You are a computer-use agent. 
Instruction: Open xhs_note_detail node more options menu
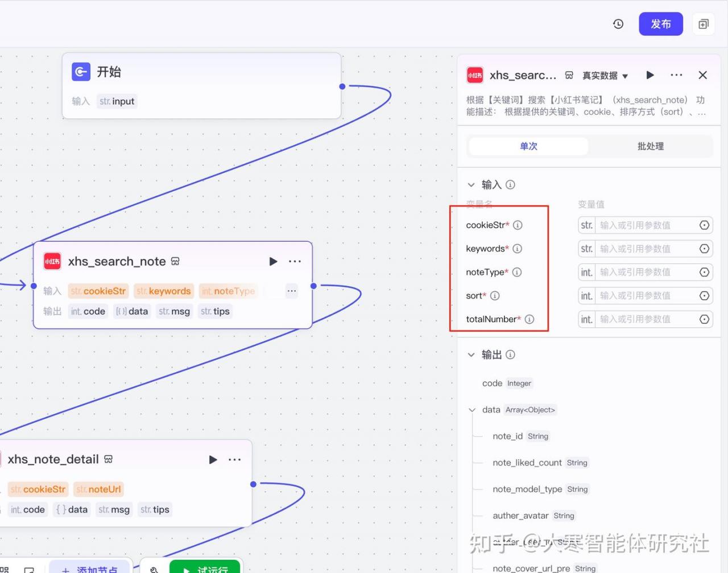[x=234, y=459]
